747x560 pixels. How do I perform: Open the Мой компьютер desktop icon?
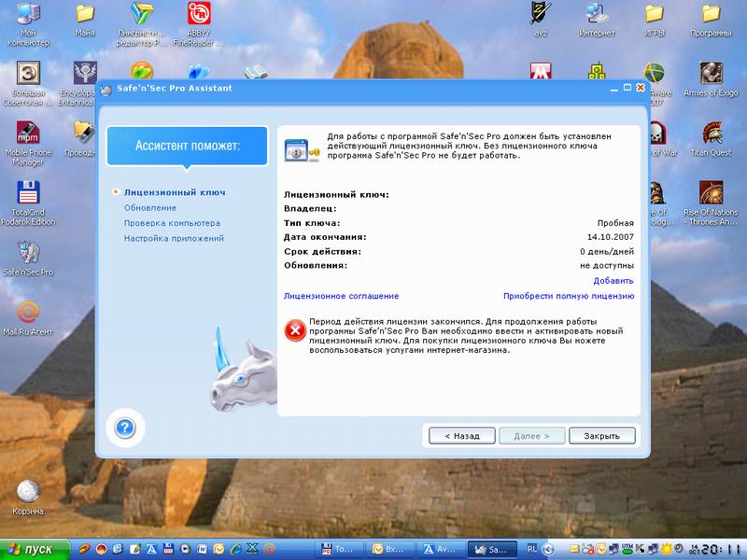coord(29,24)
